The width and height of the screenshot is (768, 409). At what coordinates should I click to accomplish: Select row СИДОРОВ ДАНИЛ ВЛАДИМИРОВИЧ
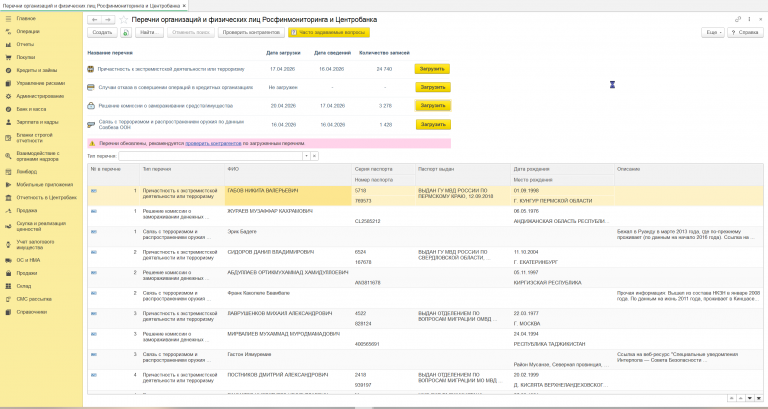click(425, 257)
